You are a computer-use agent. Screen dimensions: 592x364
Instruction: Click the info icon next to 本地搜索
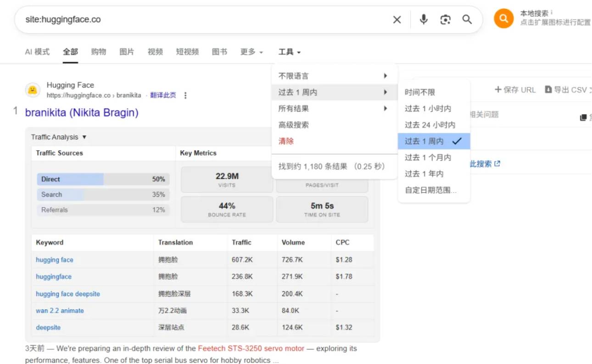552,13
